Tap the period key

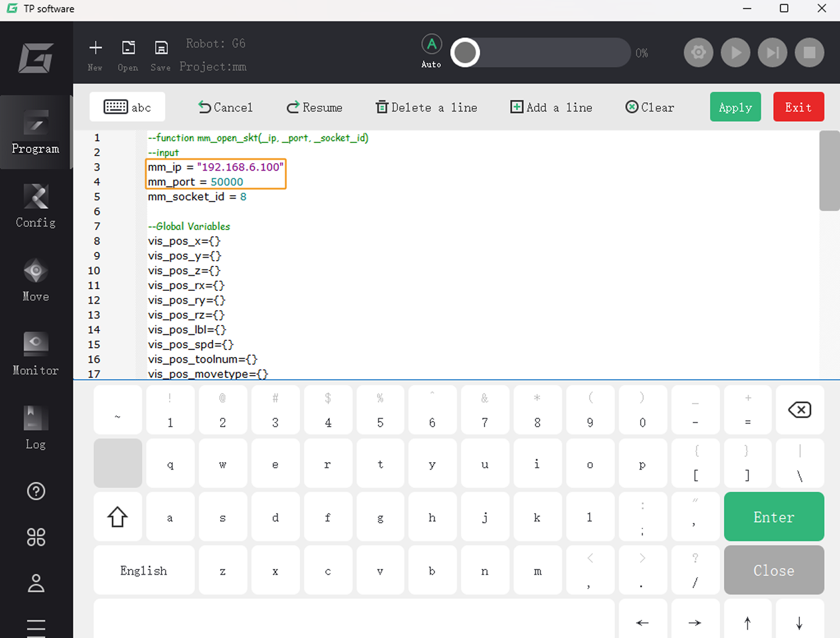642,570
